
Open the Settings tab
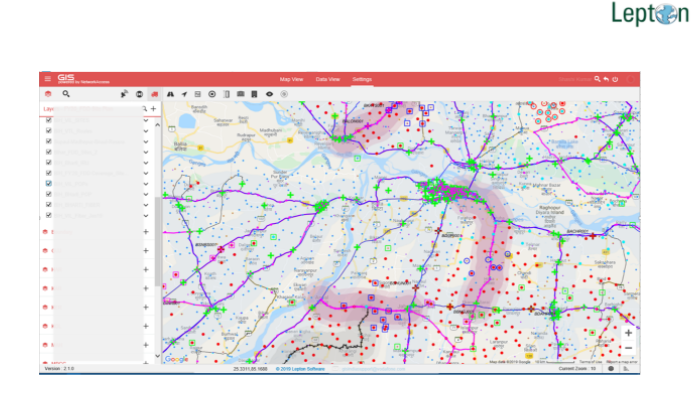[x=362, y=79]
